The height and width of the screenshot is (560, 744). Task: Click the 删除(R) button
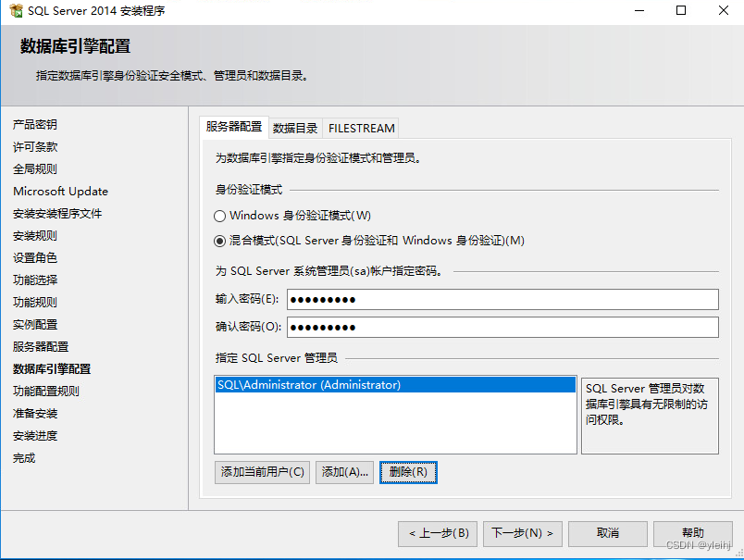pyautogui.click(x=408, y=472)
